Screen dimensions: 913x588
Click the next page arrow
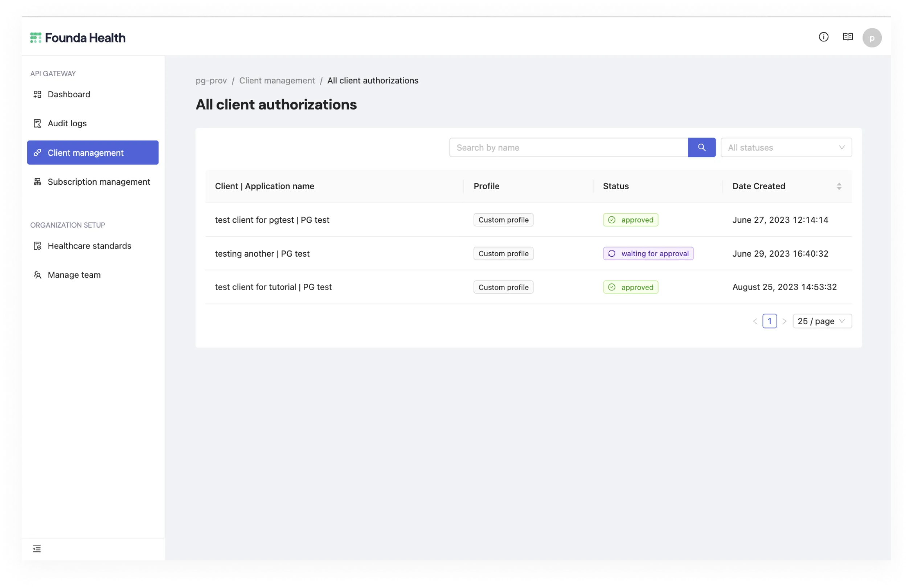pyautogui.click(x=784, y=322)
